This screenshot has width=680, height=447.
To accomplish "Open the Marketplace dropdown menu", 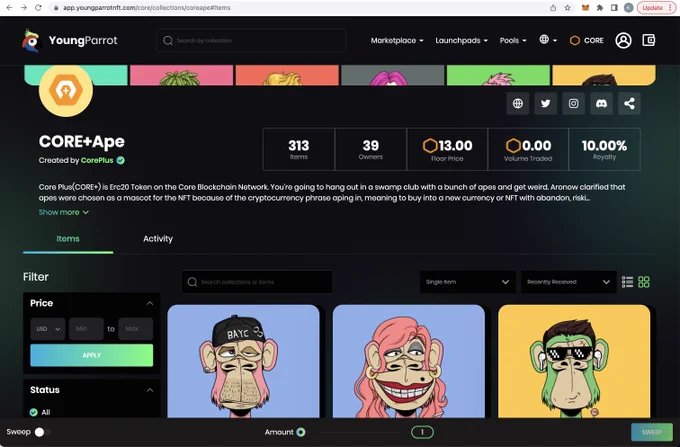I will point(397,40).
